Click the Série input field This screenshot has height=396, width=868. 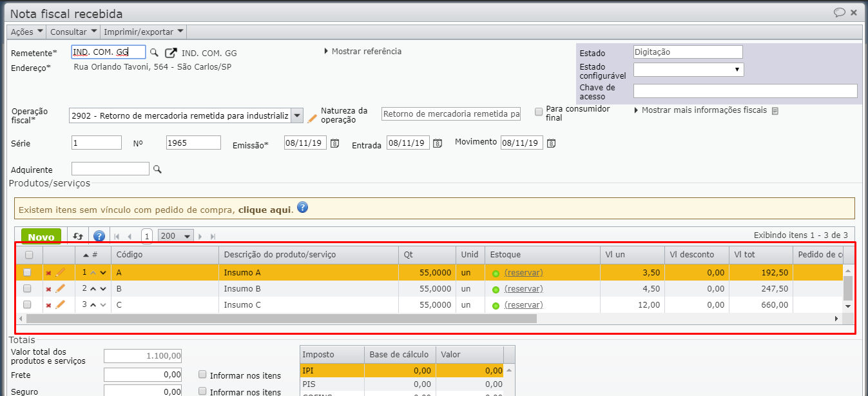(97, 143)
